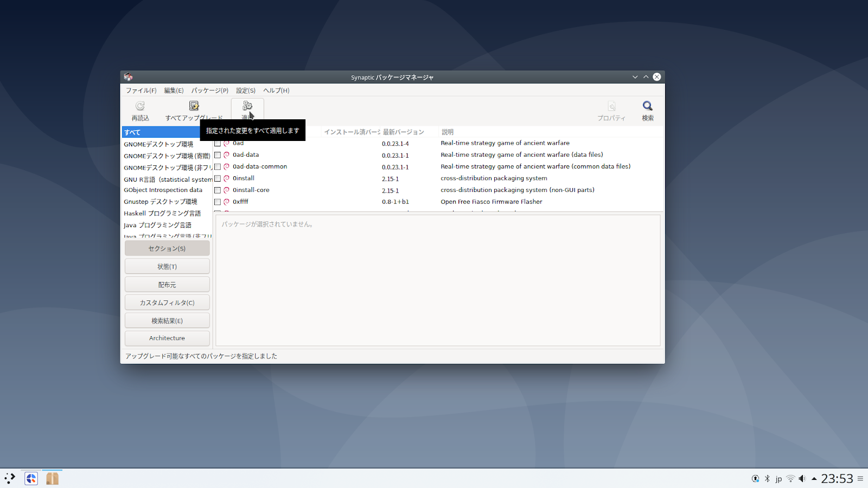Click the swirl icon beside 0install
The width and height of the screenshot is (868, 488).
(x=227, y=178)
